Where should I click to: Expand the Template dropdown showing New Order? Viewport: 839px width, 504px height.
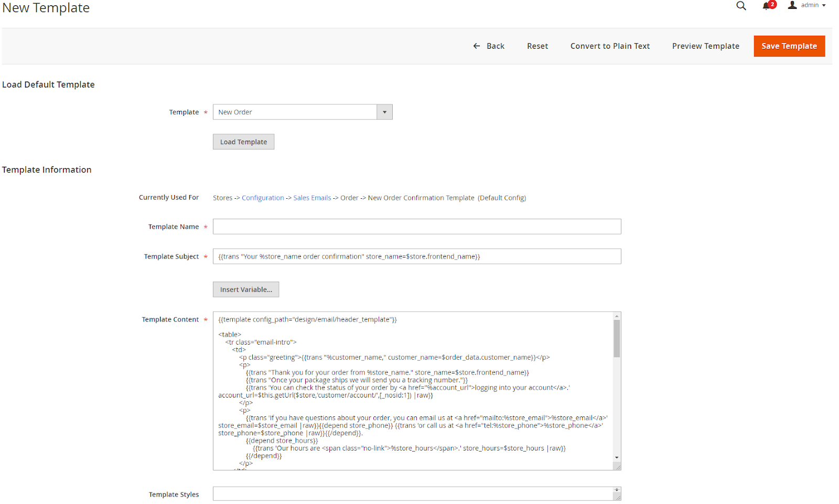pyautogui.click(x=295, y=112)
